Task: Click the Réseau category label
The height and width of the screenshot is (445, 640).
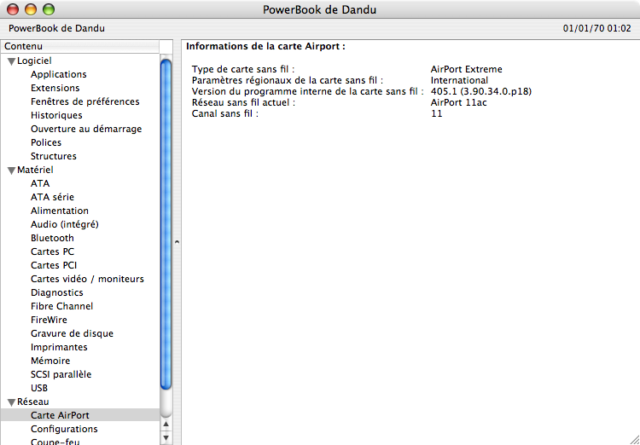Action: pyautogui.click(x=33, y=402)
